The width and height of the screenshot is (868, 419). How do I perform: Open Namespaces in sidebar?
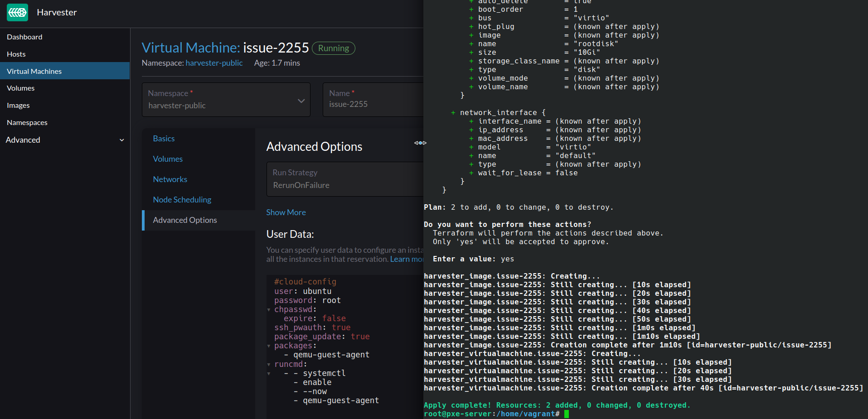click(x=27, y=123)
